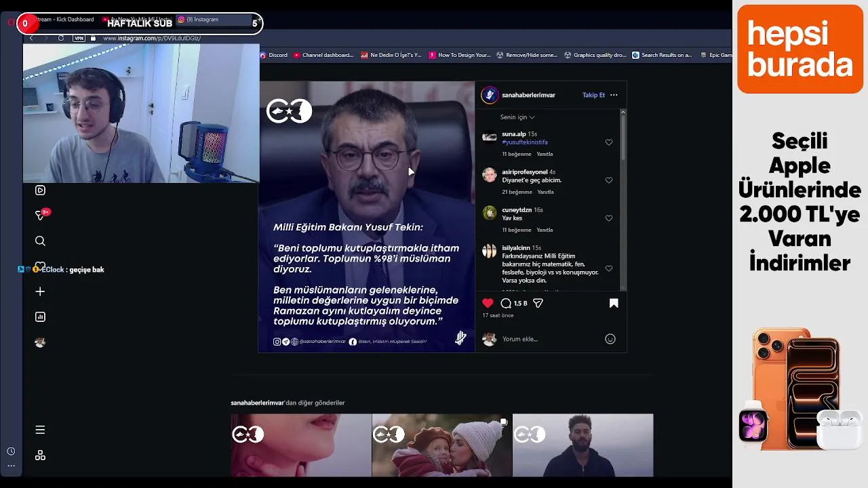The width and height of the screenshot is (868, 488).
Task: Click the plus icon to create a post
Action: pyautogui.click(x=40, y=291)
